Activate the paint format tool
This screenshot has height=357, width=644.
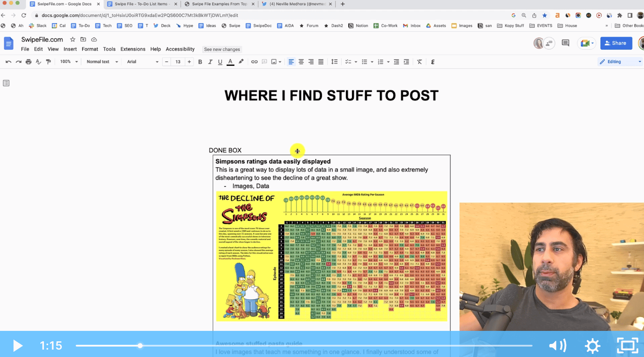pos(48,62)
